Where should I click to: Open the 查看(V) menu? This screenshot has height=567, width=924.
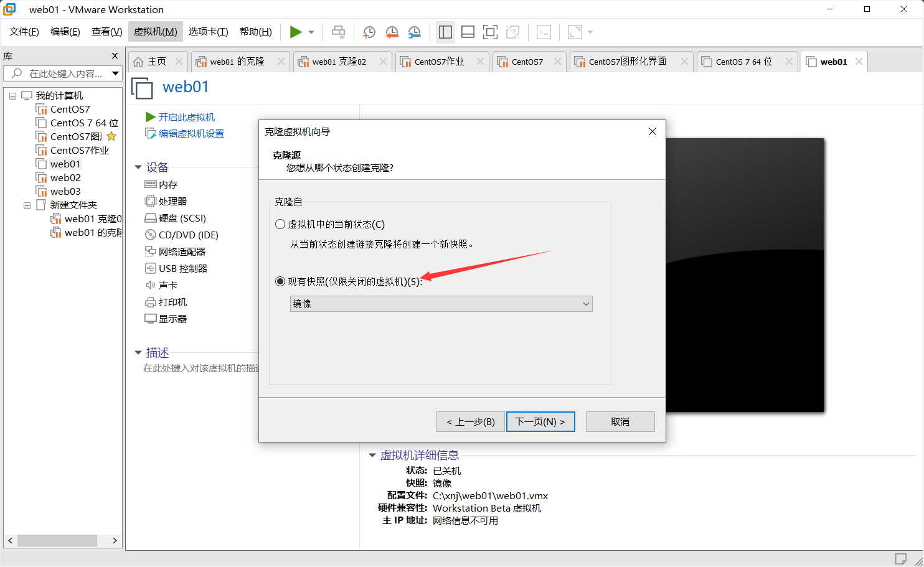click(106, 32)
